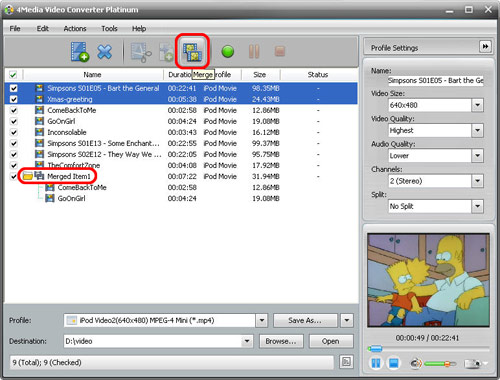Open the Channels dropdown
The image size is (500, 380).
click(477, 181)
